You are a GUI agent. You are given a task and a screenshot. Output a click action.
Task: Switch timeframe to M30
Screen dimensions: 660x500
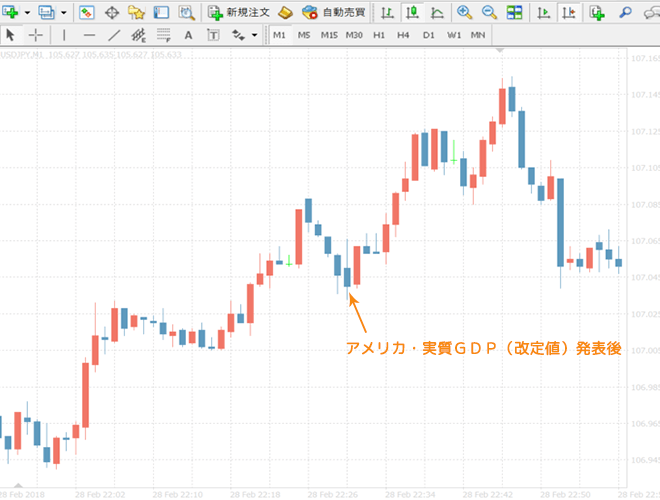click(x=354, y=35)
